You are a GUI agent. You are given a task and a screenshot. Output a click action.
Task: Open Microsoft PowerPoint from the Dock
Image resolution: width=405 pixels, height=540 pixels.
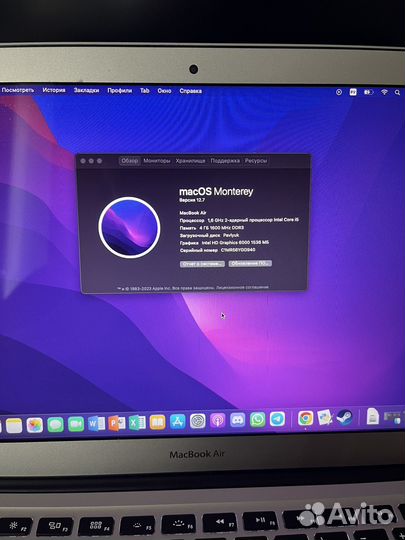(117, 423)
